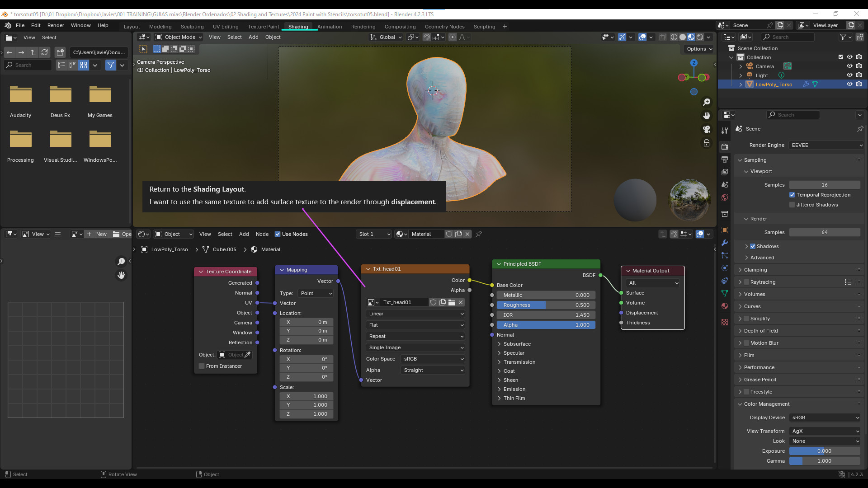Switch to the Texture Paint workspace
The height and width of the screenshot is (488, 868).
263,27
